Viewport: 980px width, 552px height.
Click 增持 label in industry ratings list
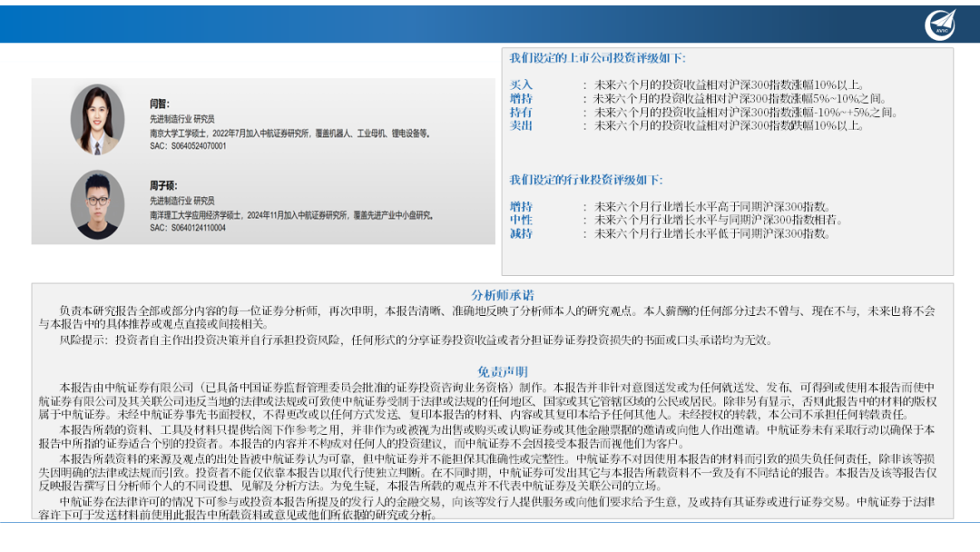521,207
